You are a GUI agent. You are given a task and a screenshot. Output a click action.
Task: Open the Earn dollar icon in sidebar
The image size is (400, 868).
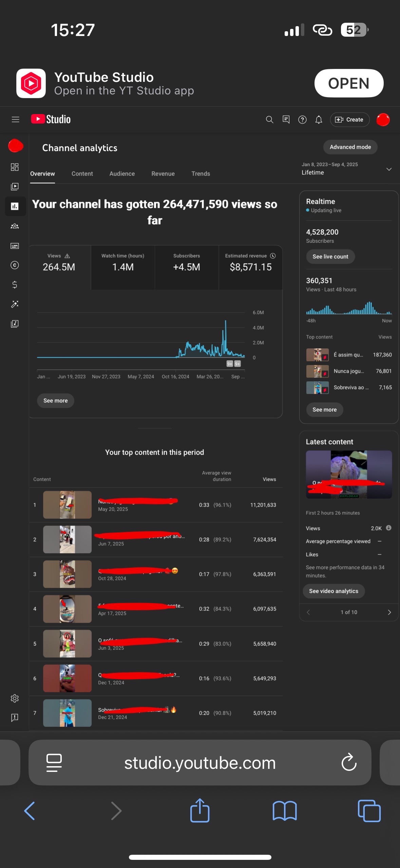pos(15,285)
